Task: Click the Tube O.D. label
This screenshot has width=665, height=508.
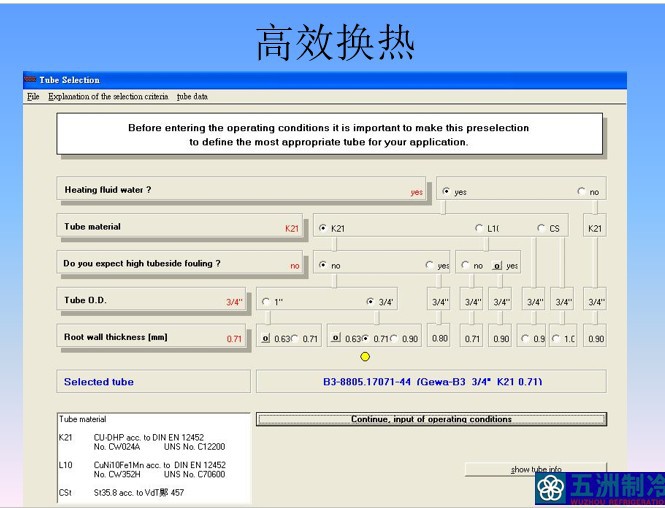Action: (x=85, y=300)
